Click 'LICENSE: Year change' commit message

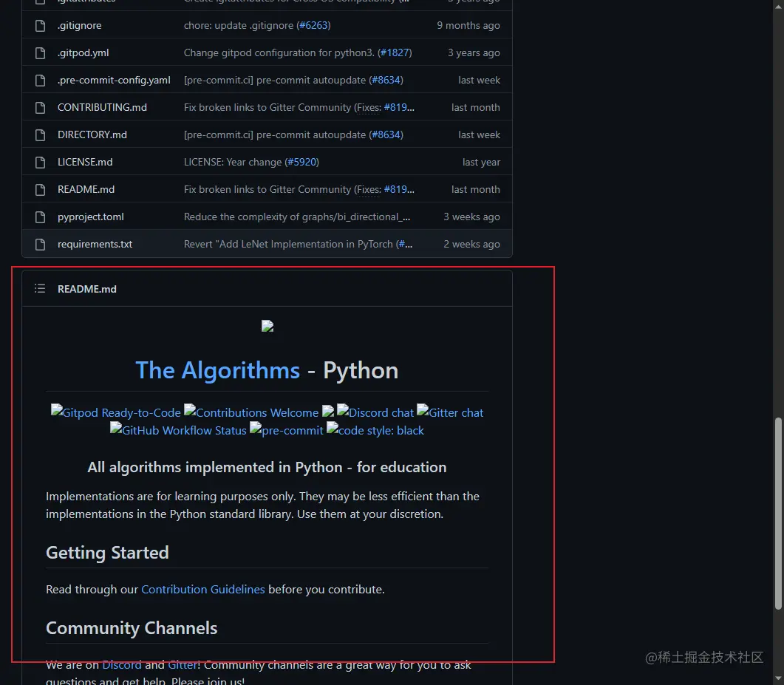pos(233,162)
